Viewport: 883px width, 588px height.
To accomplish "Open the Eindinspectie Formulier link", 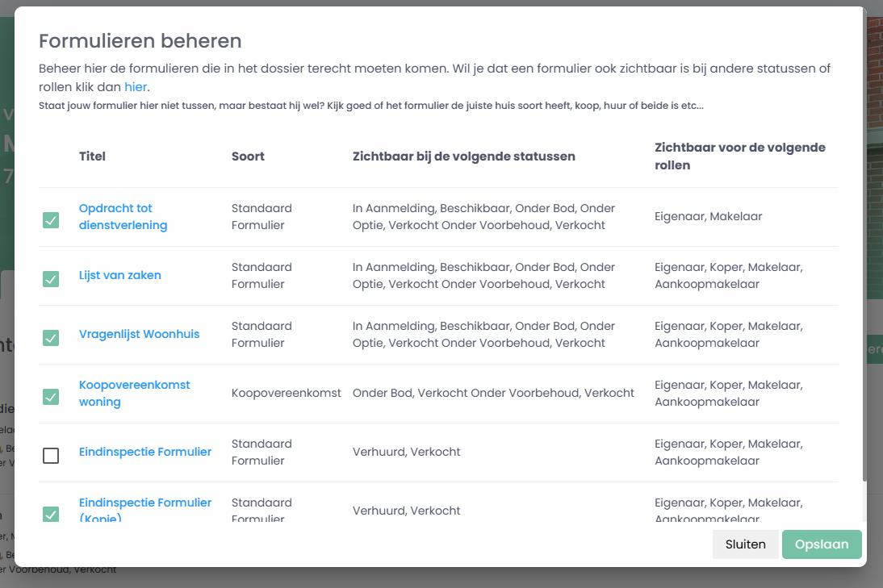I will 145,452.
